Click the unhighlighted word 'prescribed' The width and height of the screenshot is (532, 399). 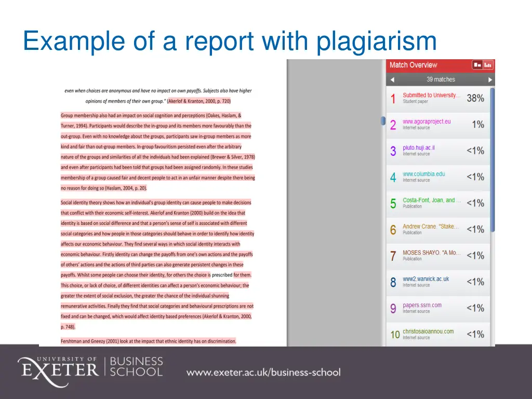pos(222,275)
